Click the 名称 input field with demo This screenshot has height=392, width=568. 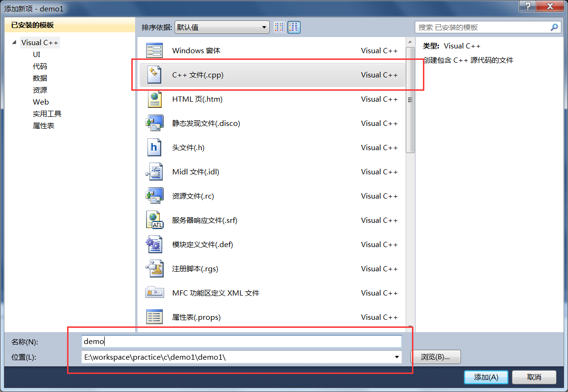click(x=242, y=341)
